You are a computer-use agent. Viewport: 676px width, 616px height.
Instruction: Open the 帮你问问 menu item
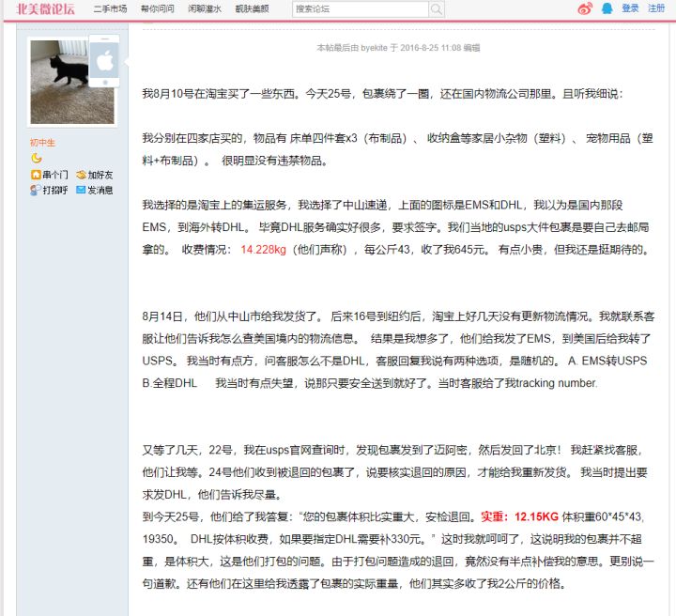pyautogui.click(x=158, y=9)
